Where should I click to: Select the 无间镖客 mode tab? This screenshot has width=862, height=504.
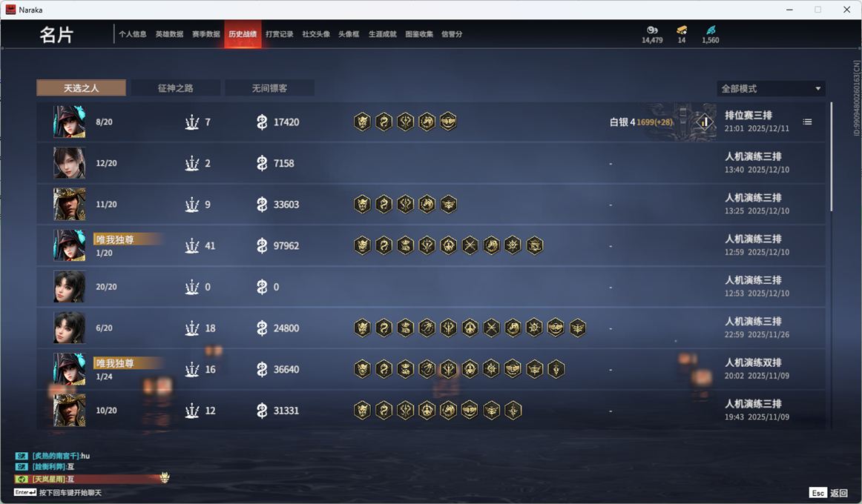pos(269,88)
